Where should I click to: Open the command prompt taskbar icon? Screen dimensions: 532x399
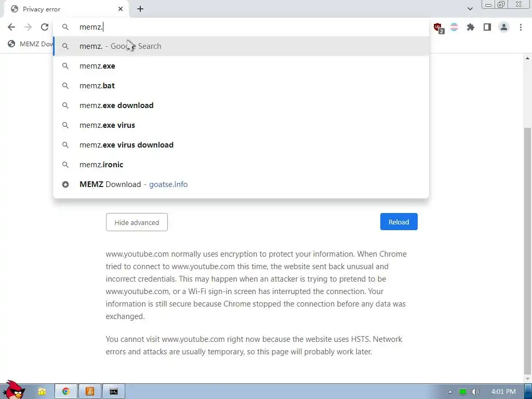click(x=114, y=391)
